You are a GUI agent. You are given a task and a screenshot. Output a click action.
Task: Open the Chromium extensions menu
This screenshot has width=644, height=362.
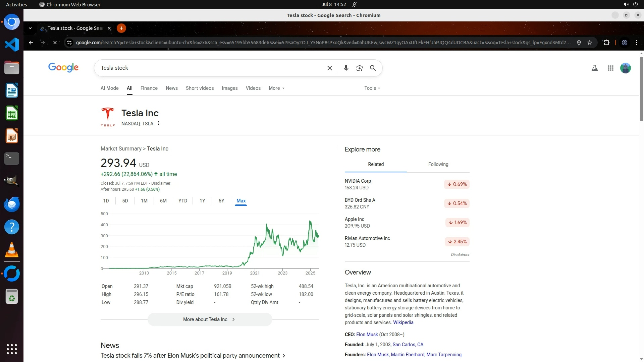[x=606, y=43]
